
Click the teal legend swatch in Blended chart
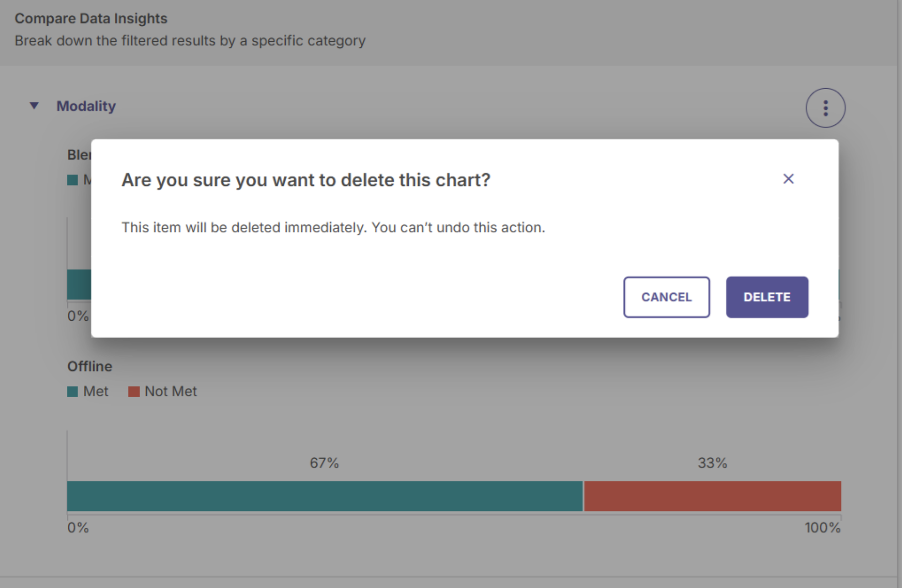[73, 180]
